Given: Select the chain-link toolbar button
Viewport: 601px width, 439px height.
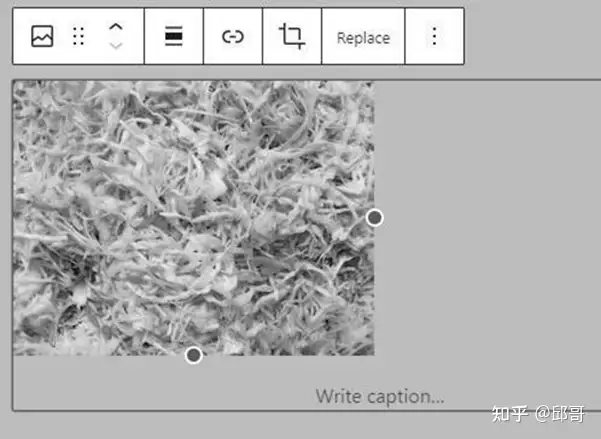Looking at the screenshot, I should point(233,37).
